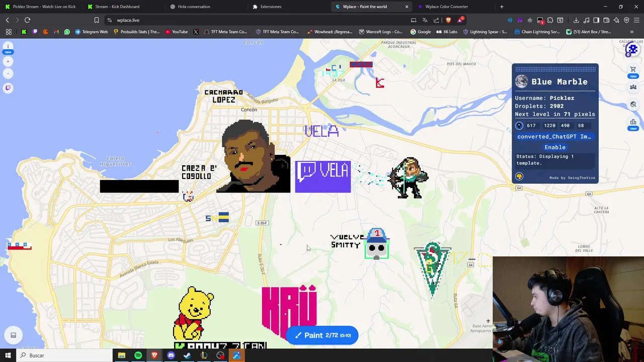This screenshot has height=362, width=644.
Task: Click the Blue Marble color palette icon
Action: 519,176
